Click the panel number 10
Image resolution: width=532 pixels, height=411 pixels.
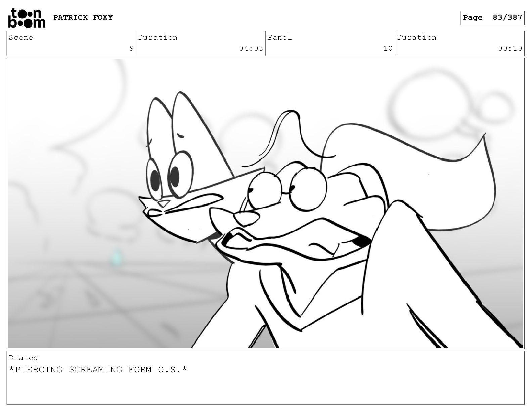388,48
